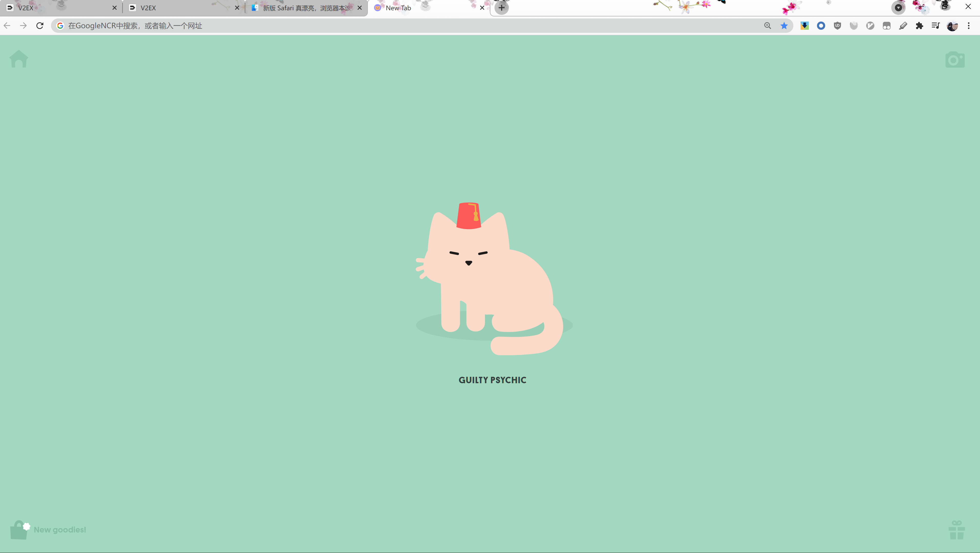Click the address bar search field

tap(380, 25)
